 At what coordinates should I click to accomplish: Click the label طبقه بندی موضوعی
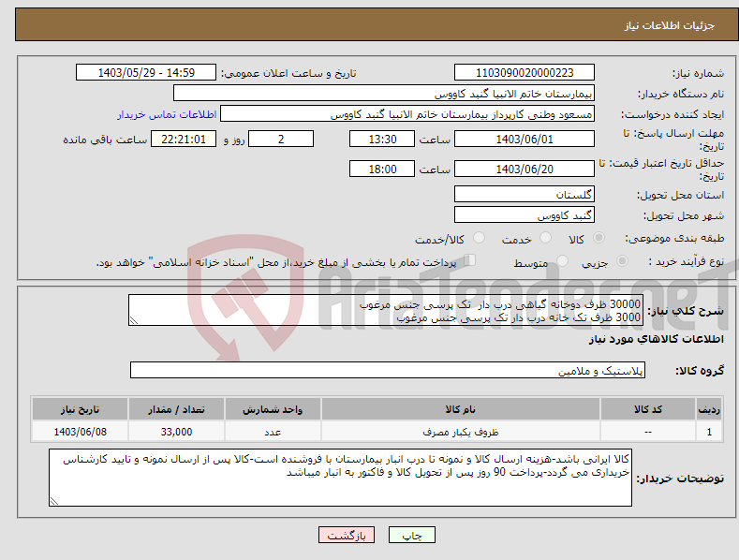point(674,239)
